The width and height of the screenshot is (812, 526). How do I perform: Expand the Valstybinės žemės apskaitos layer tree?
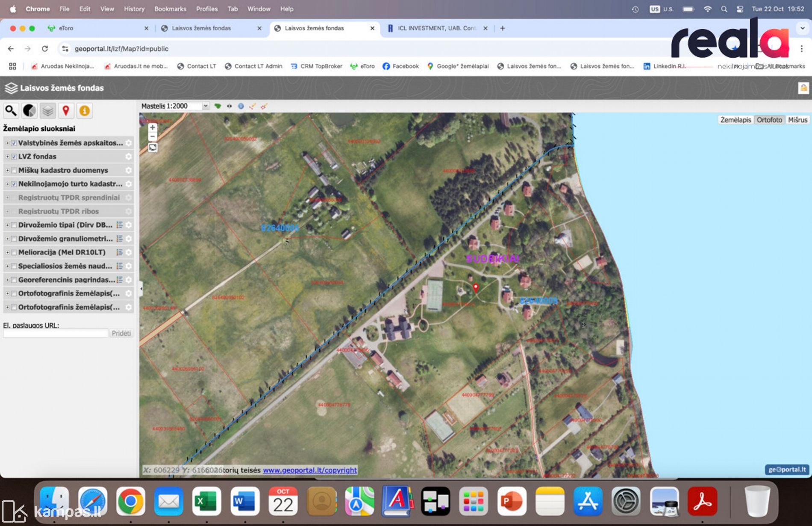click(7, 143)
